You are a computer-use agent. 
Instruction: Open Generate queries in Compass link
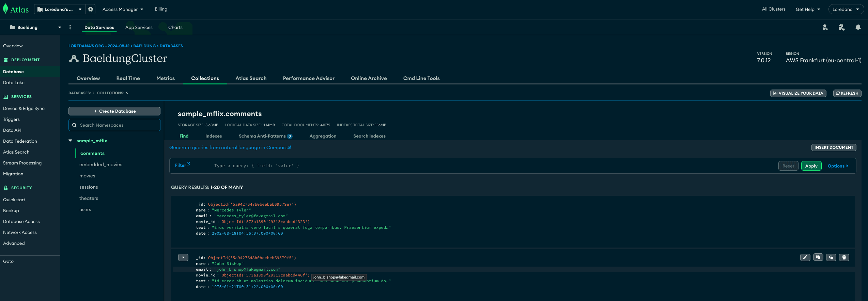tap(230, 147)
